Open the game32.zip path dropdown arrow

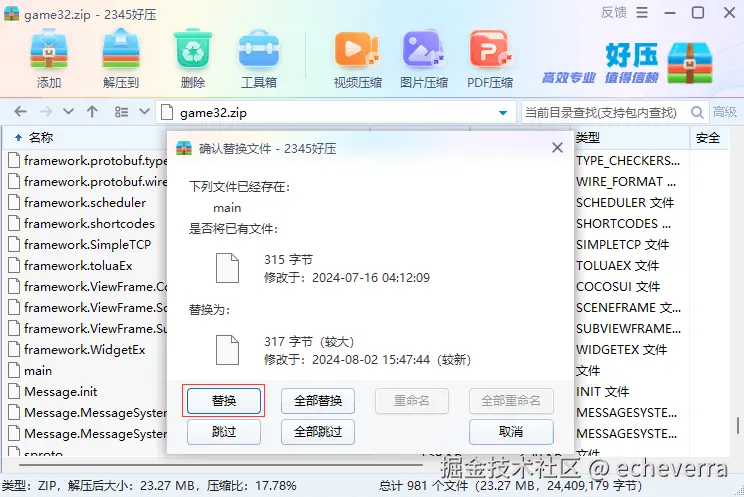coord(503,113)
